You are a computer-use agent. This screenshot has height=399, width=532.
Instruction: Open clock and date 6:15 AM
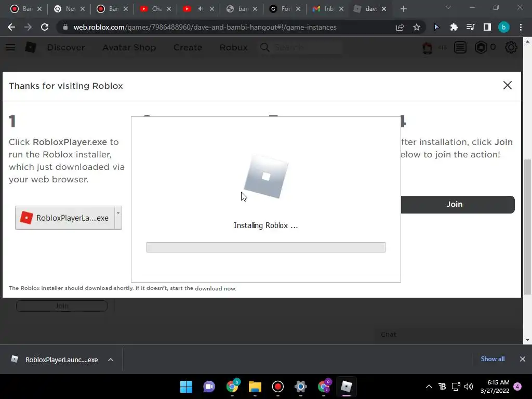pyautogui.click(x=495, y=387)
